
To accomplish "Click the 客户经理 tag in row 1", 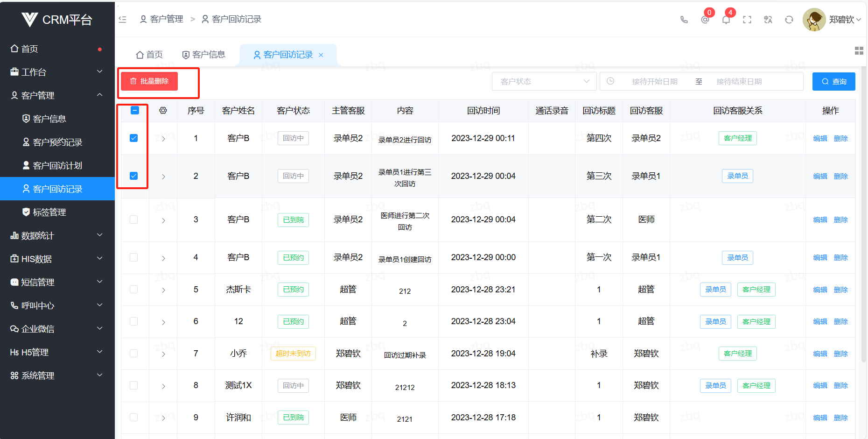I will pyautogui.click(x=738, y=138).
